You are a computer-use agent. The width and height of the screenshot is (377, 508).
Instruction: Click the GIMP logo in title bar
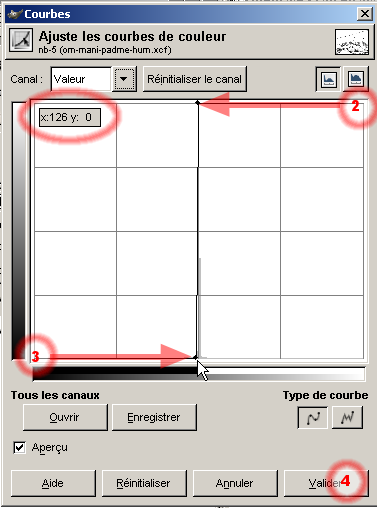click(x=15, y=14)
